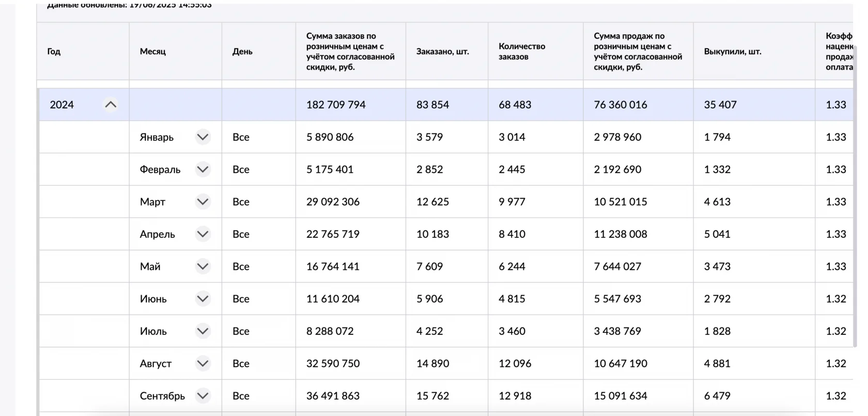
Task: Click June order sum 11 610 204
Action: [333, 299]
